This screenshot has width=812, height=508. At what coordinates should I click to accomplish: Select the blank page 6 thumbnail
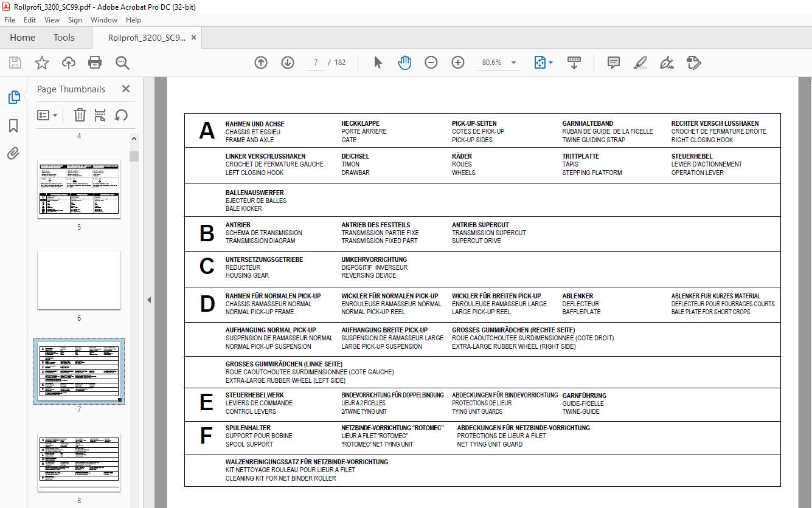pos(79,280)
